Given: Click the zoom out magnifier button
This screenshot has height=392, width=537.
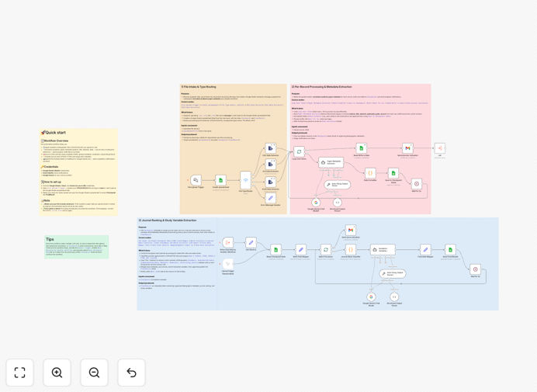Looking at the screenshot, I should pos(94,373).
